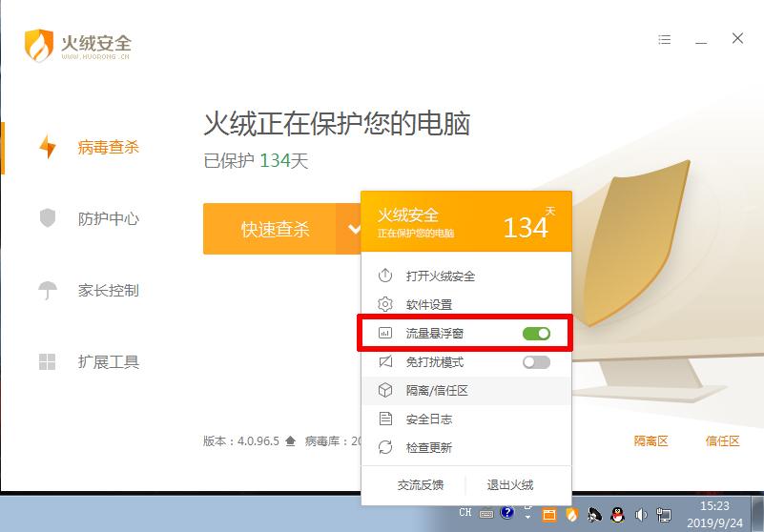Enable the 免打扰模式 switch

536,362
